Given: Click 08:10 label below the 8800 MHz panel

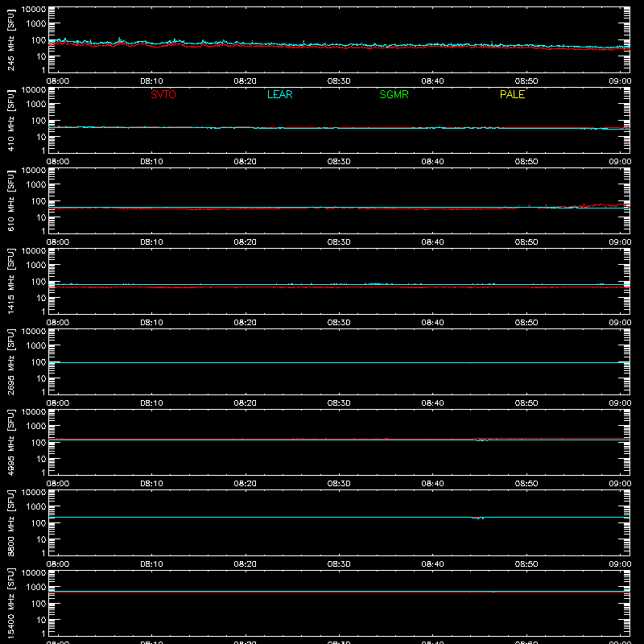Looking at the screenshot, I should click(151, 564).
